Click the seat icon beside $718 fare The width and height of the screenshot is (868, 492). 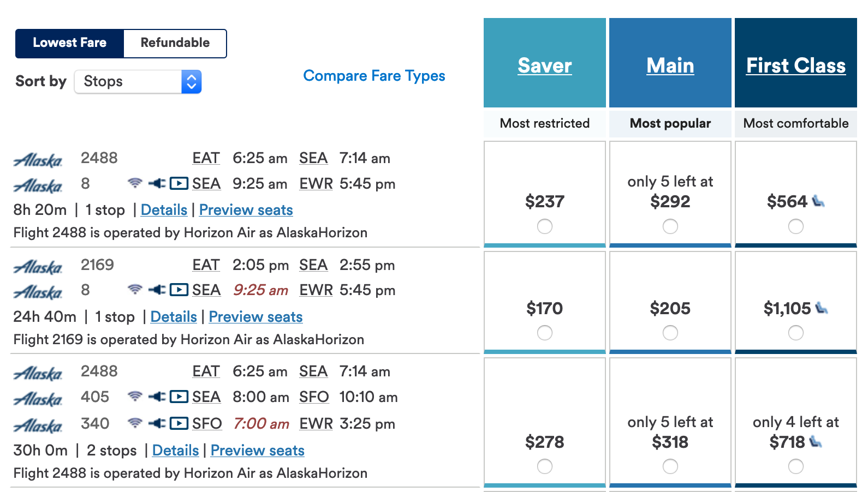(x=816, y=441)
